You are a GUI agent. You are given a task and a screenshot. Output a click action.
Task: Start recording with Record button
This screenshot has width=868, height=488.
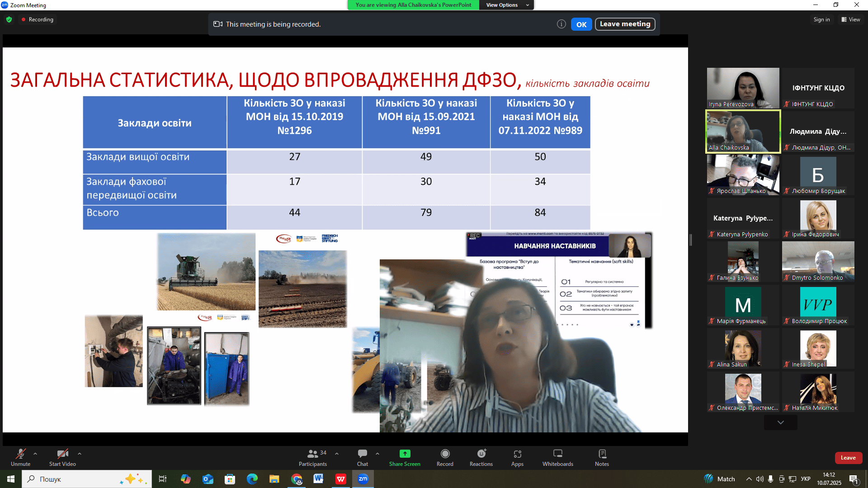(445, 457)
